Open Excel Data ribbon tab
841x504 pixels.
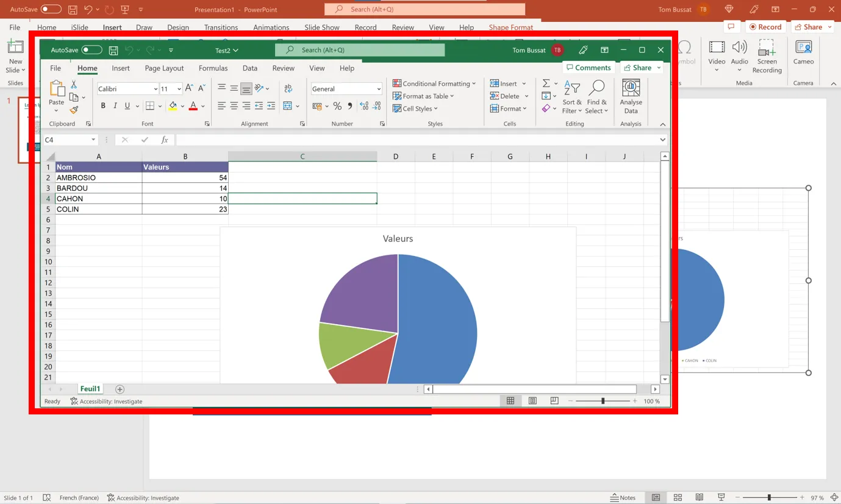click(250, 68)
